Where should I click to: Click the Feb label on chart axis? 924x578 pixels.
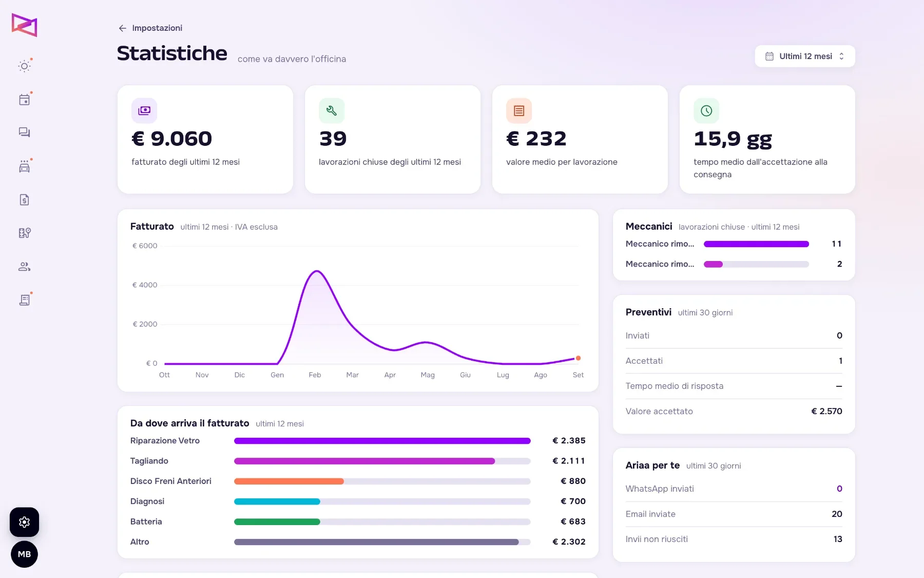315,375
